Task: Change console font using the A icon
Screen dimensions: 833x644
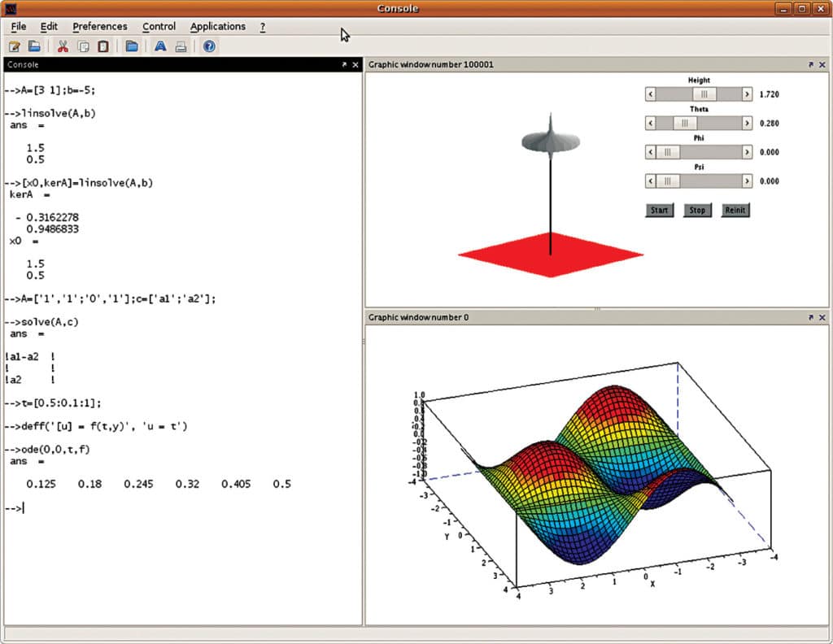Action: (x=159, y=46)
